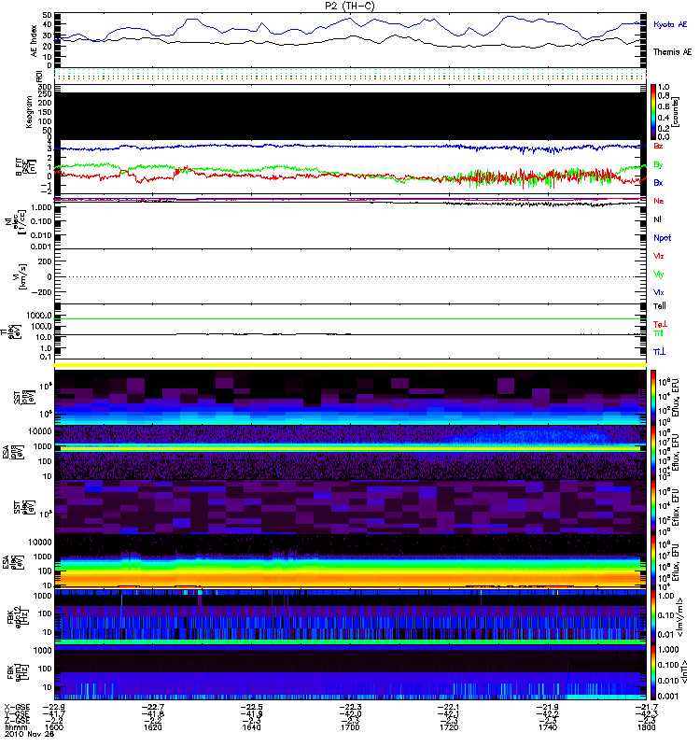Click the black "Ni" density legend label
700x747 pixels.
coord(657,219)
